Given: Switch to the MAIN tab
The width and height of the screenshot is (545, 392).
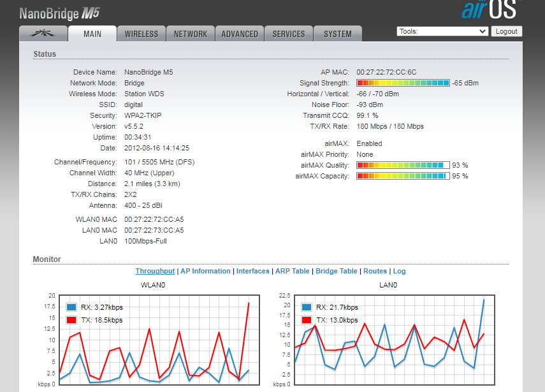Looking at the screenshot, I should (92, 34).
